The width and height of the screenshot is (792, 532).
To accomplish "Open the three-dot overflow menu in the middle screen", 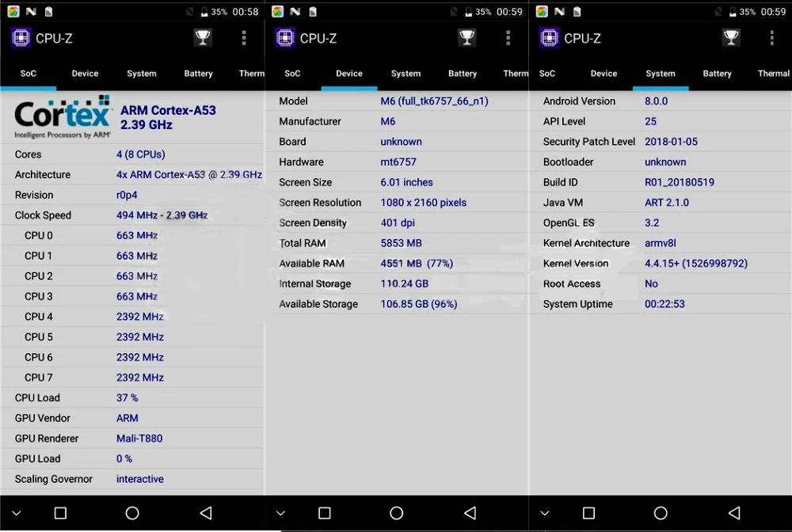I will 508,38.
